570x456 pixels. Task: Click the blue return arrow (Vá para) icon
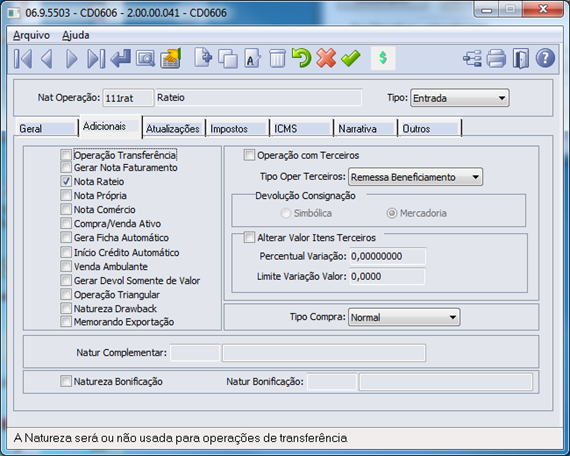(121, 59)
